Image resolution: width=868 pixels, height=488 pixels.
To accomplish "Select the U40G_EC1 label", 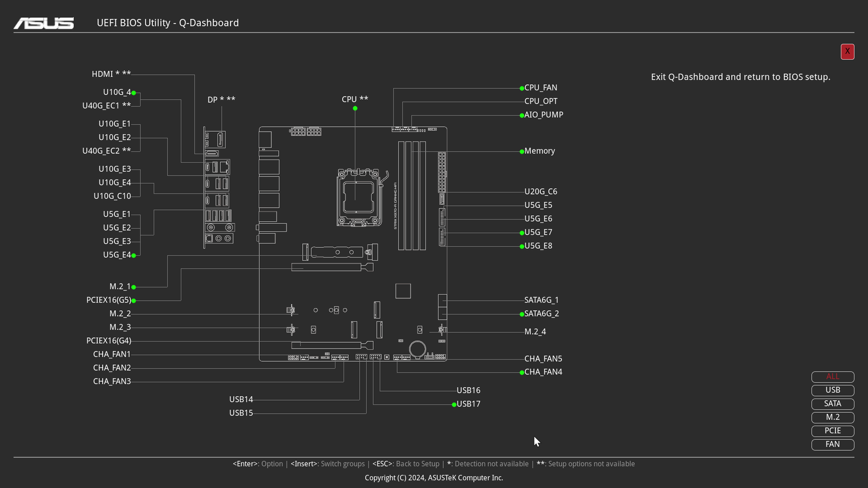I will pyautogui.click(x=106, y=106).
